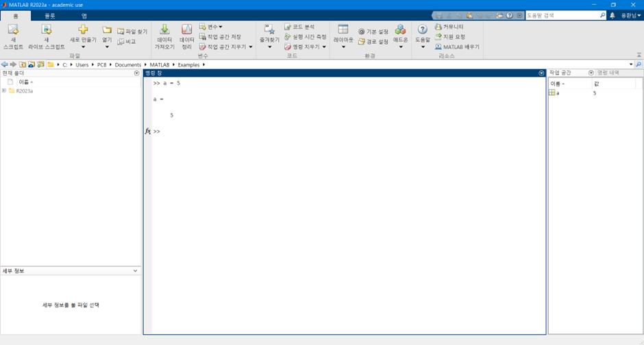Open 명령 창 panel actions menu
The image size is (644, 345).
point(541,73)
